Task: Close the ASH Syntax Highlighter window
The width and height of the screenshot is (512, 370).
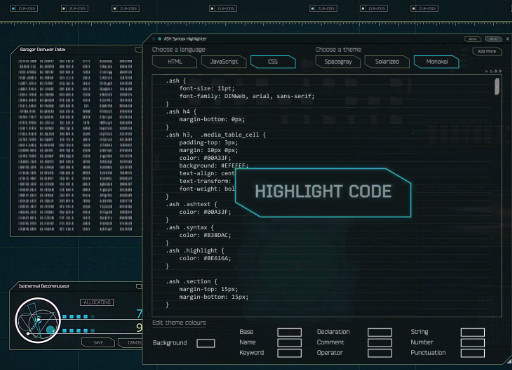Action: tap(508, 39)
